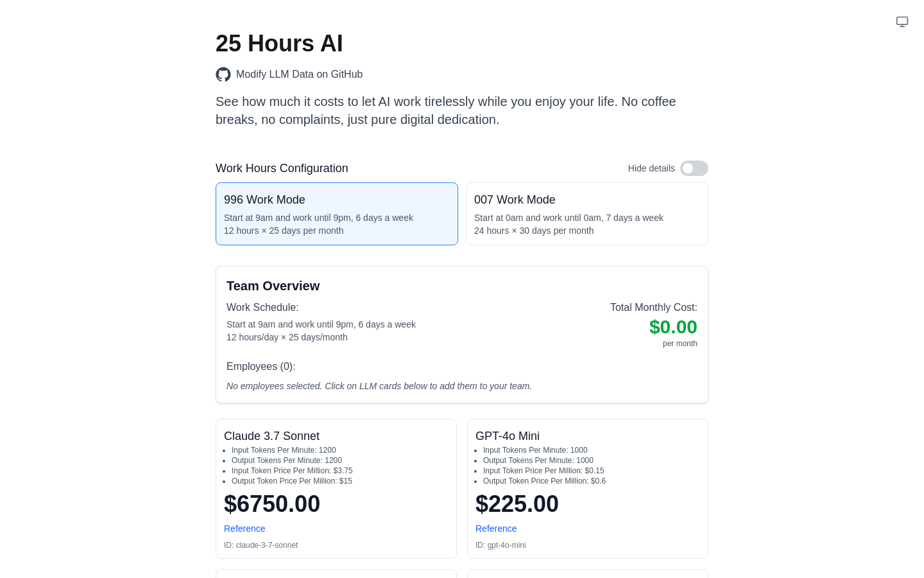Click the partially visible card below Claude 3.7 Sonnet
The image size is (924, 578).
point(336,574)
